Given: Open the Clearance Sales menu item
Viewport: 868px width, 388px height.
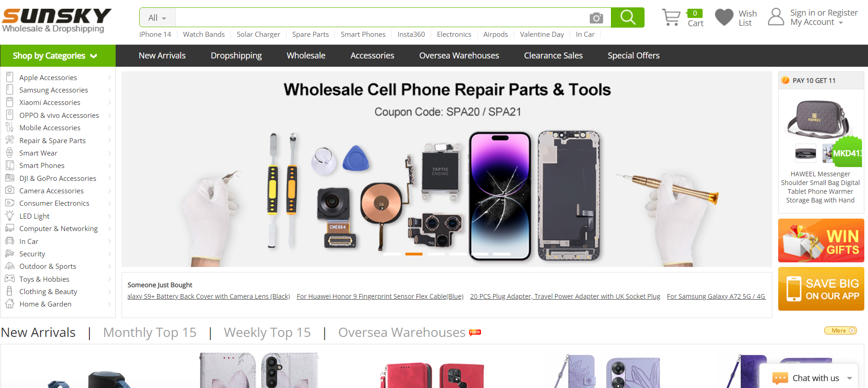Looking at the screenshot, I should pyautogui.click(x=553, y=56).
